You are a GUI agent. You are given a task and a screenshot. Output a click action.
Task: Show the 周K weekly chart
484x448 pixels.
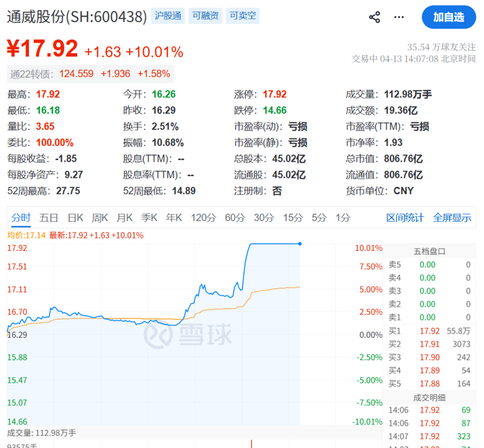point(100,217)
